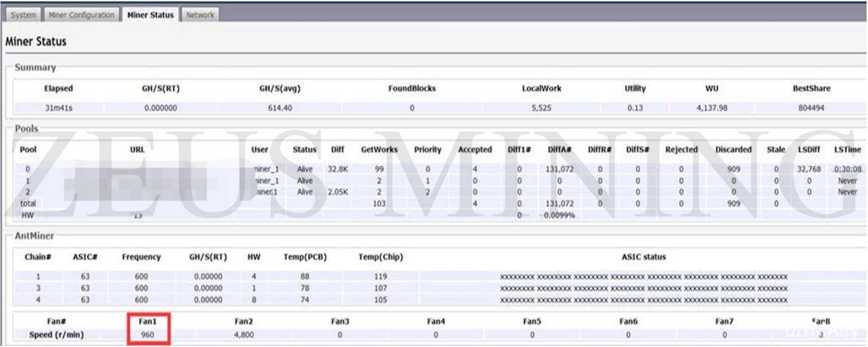This screenshot has width=868, height=347.
Task: Select the Elapsed time value 31m41s
Action: (x=59, y=108)
